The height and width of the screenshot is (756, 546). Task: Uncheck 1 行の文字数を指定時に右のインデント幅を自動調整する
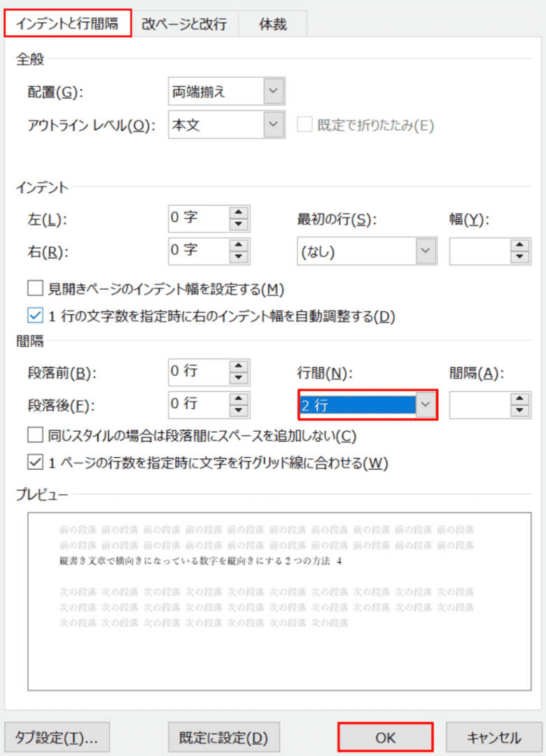click(35, 316)
